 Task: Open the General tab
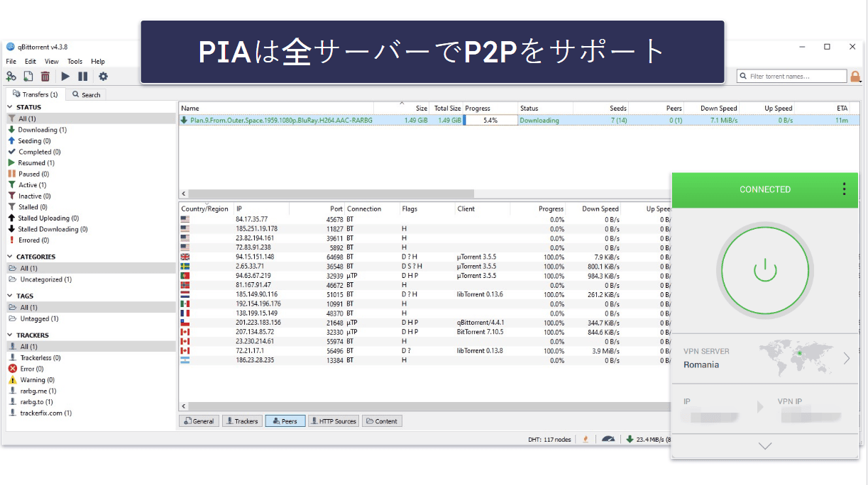tap(199, 421)
